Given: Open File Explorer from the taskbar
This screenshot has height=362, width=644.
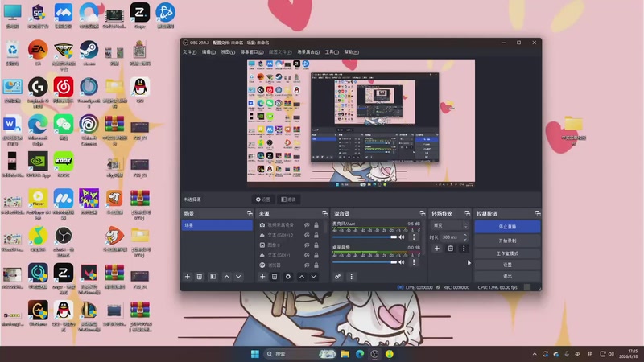Looking at the screenshot, I should click(345, 354).
